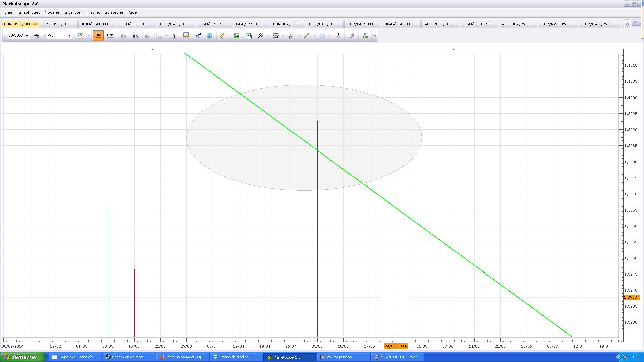This screenshot has height=362, width=644.
Task: Open the W1 timeframe dropdown
Action: click(x=69, y=36)
